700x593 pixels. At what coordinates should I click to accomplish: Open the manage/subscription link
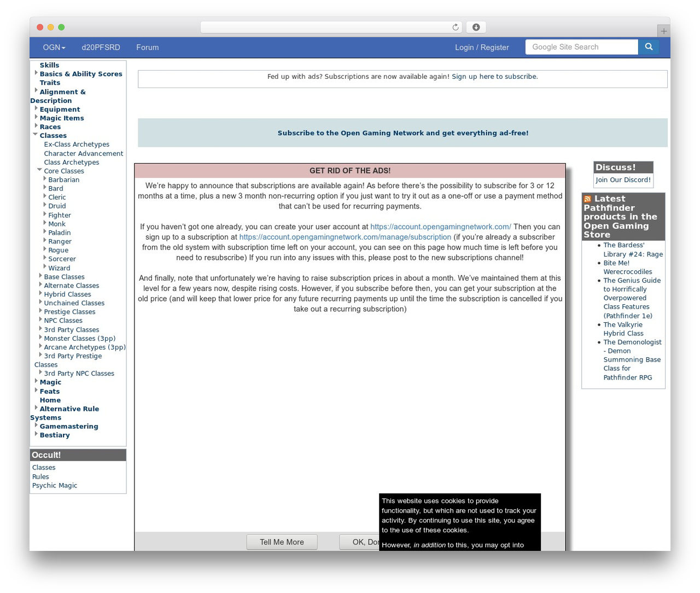[345, 237]
